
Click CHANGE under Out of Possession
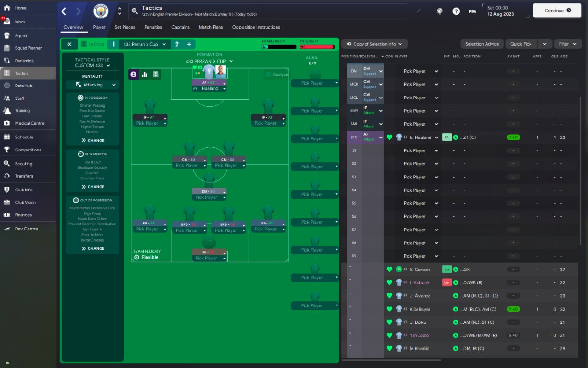coord(93,248)
